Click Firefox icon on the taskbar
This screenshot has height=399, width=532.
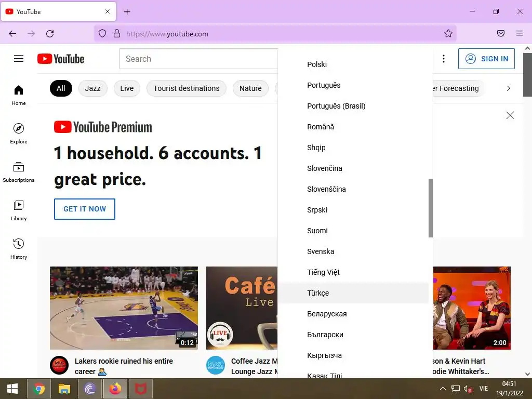pos(115,389)
